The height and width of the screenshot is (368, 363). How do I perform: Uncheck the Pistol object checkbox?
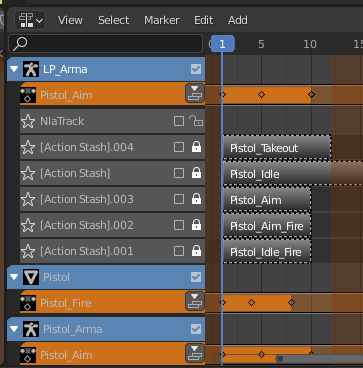pyautogui.click(x=196, y=277)
